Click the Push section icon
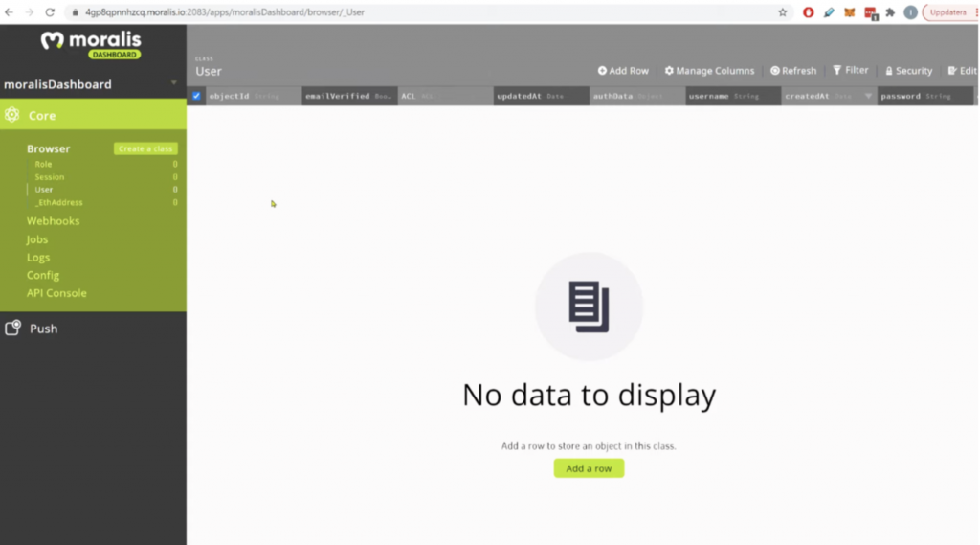This screenshot has width=980, height=545. [13, 328]
